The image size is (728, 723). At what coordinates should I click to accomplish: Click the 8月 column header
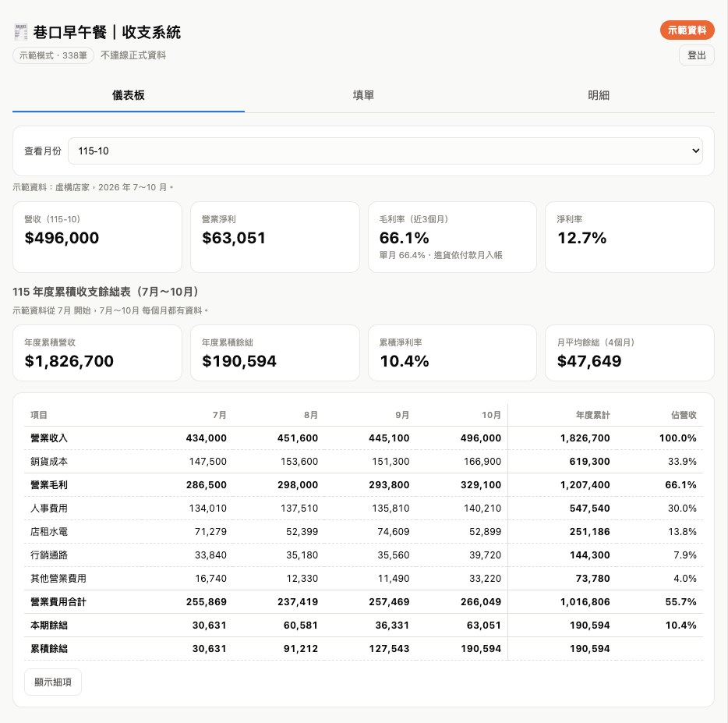311,415
